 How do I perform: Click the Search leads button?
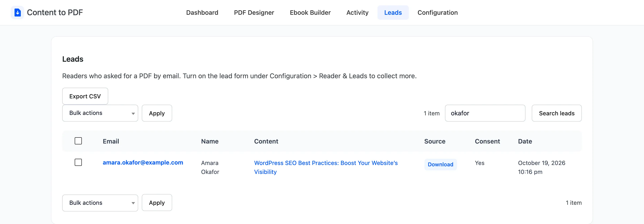[x=557, y=113]
